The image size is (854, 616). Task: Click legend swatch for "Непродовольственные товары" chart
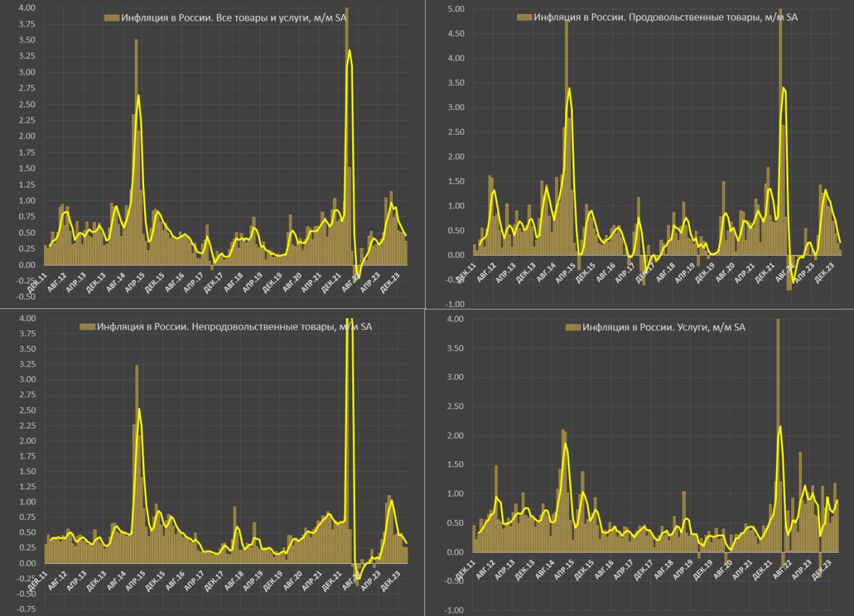point(87,327)
